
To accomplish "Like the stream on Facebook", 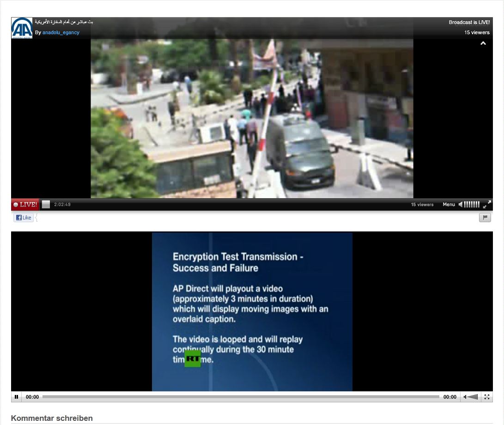I will 24,218.
